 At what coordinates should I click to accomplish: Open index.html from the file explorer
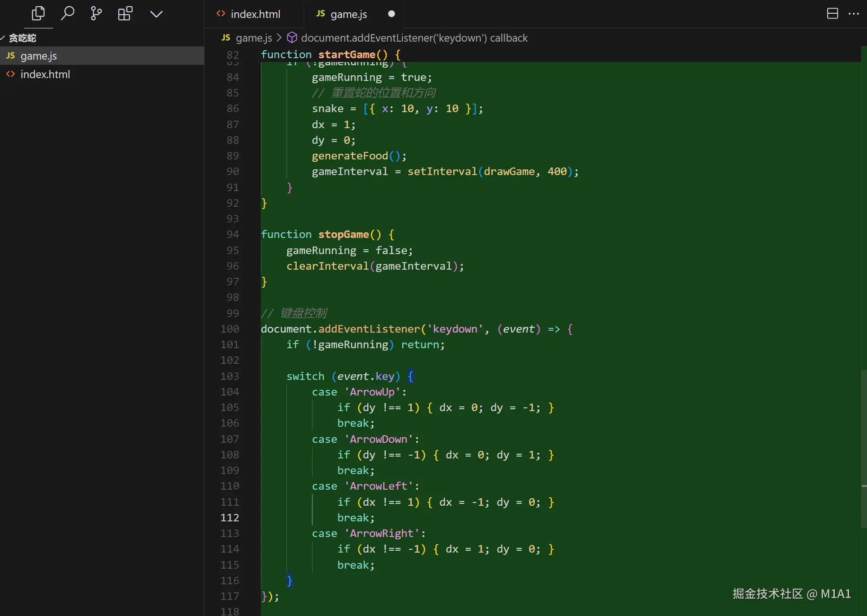tap(45, 74)
